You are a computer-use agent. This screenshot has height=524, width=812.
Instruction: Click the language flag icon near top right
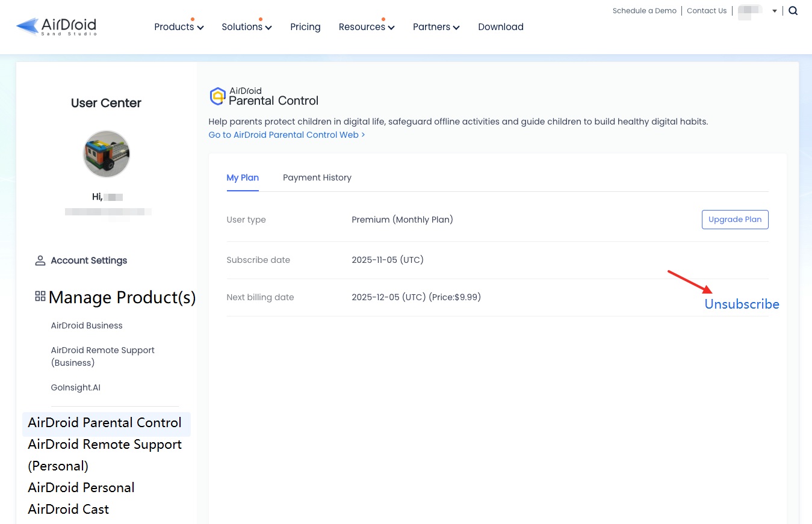coord(749,10)
